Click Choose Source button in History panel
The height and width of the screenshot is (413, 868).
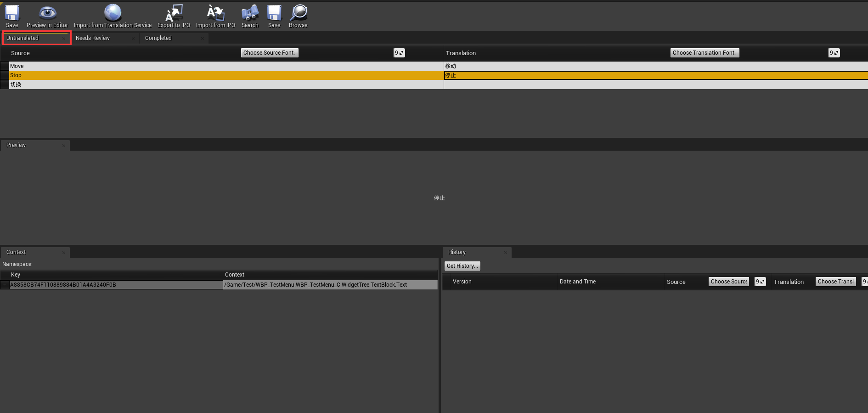pos(729,282)
